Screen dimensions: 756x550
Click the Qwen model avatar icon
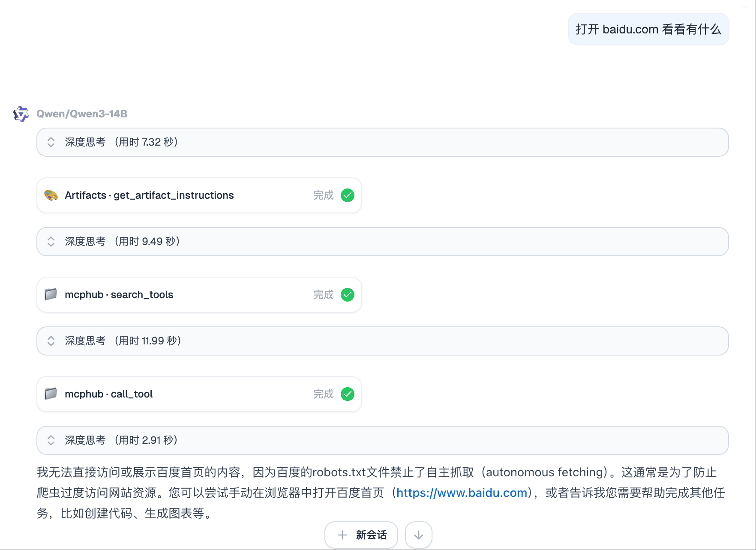coord(21,114)
